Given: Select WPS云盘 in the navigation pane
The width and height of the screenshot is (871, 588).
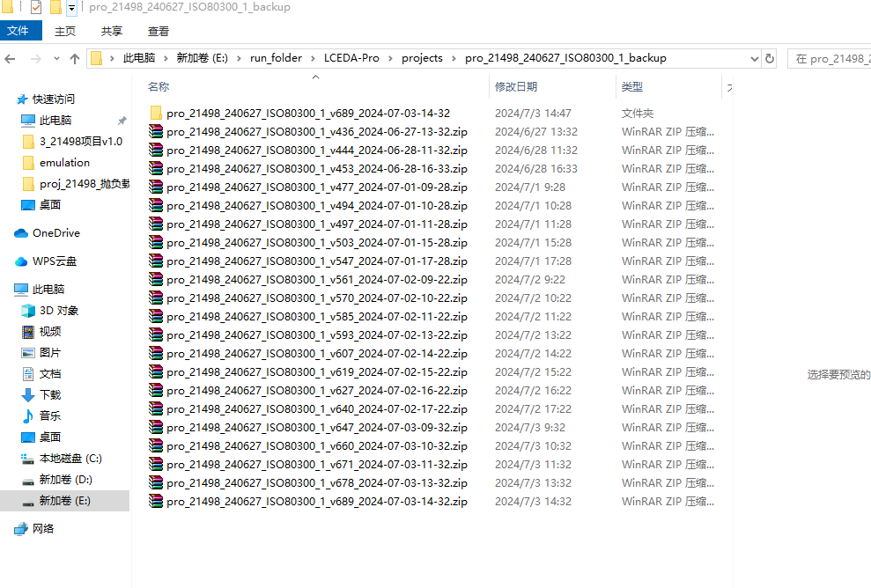Looking at the screenshot, I should coord(55,261).
